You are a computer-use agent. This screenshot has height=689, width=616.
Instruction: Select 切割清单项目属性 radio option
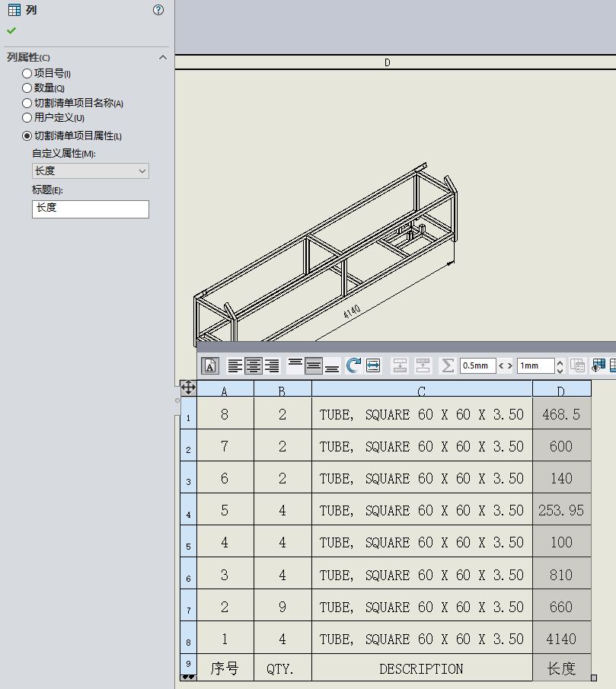(27, 136)
